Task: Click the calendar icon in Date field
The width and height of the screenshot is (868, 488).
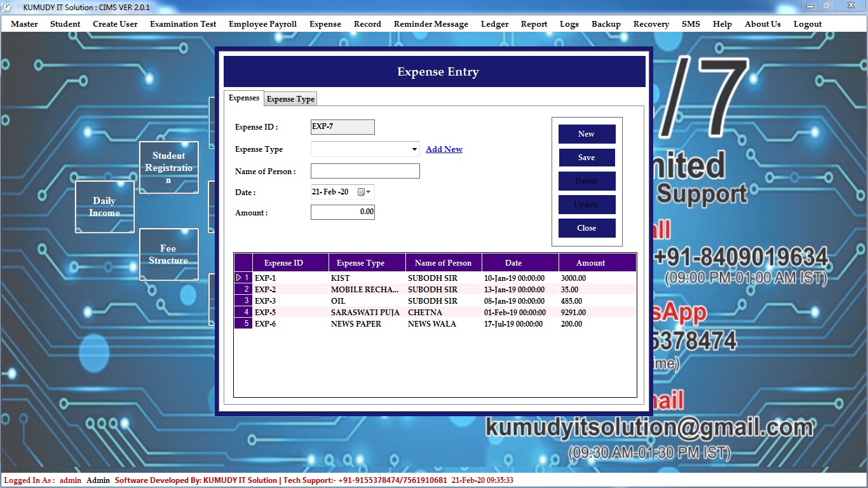Action: pos(361,192)
